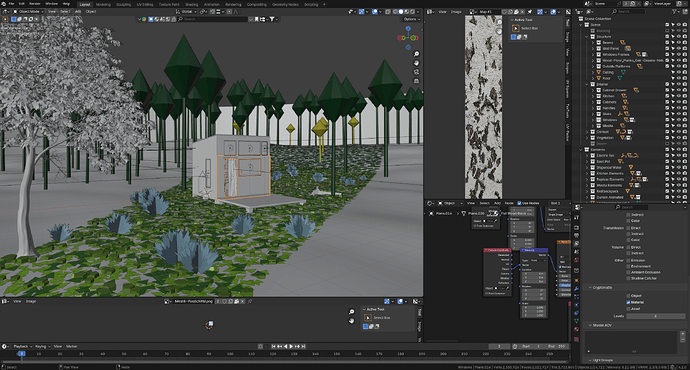690x370 pixels.
Task: Click the properties editor search field
Action: click(631, 207)
